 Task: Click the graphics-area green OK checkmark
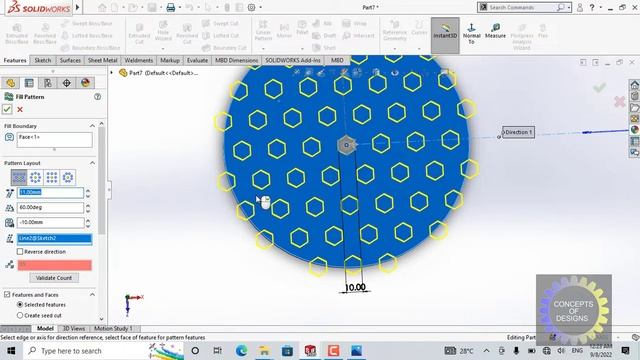(x=599, y=87)
